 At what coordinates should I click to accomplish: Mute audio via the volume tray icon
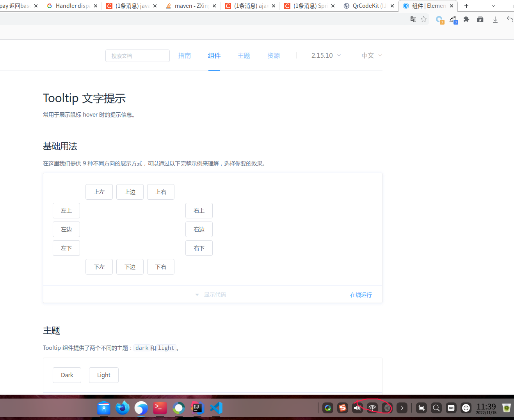coord(357,408)
